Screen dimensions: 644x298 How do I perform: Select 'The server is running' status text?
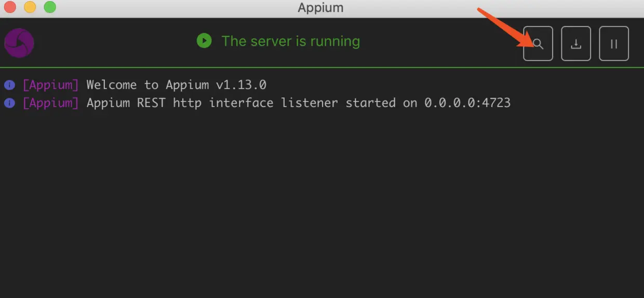(291, 41)
